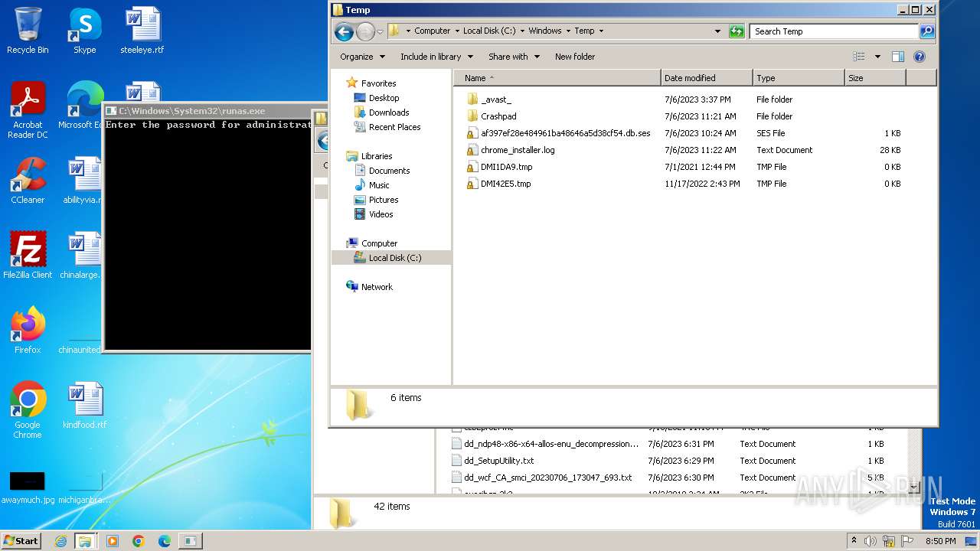This screenshot has width=980, height=551.
Task: Open view options dropdown arrow
Action: [x=877, y=57]
